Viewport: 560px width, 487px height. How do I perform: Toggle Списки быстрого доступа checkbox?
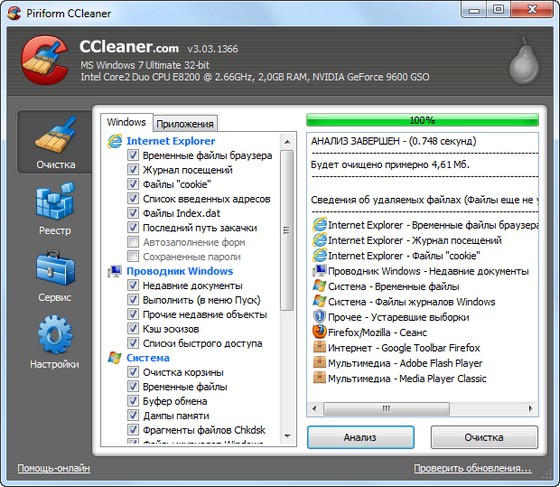pos(133,343)
